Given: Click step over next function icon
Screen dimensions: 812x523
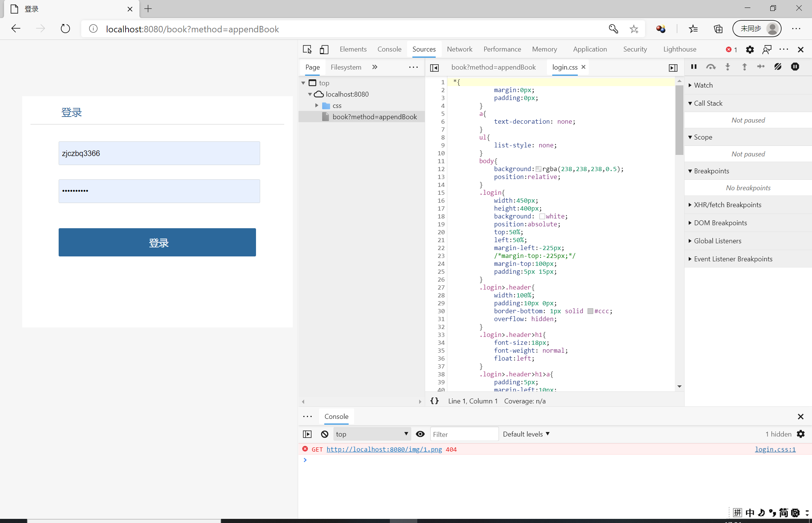Looking at the screenshot, I should pos(710,67).
